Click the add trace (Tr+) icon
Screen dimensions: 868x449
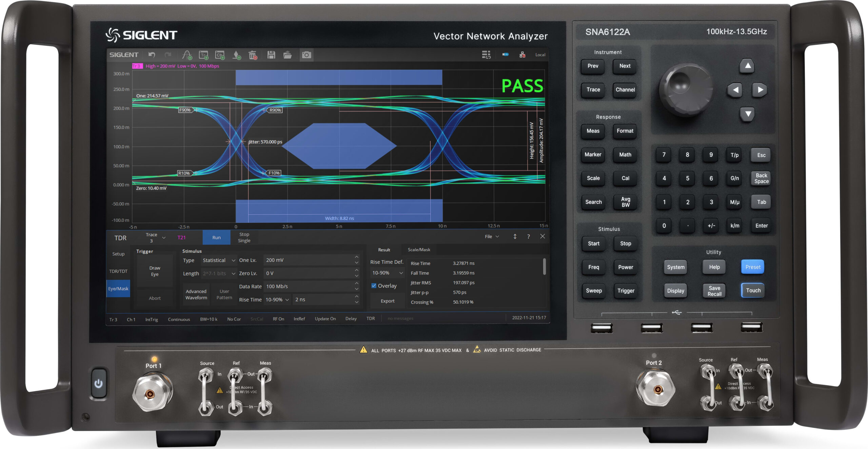coord(203,55)
